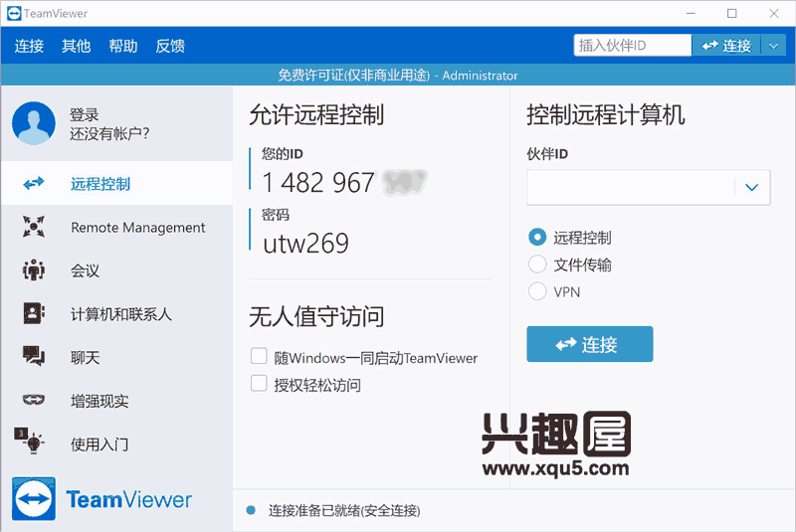Open the 使用入门 sidebar tab

(116, 443)
